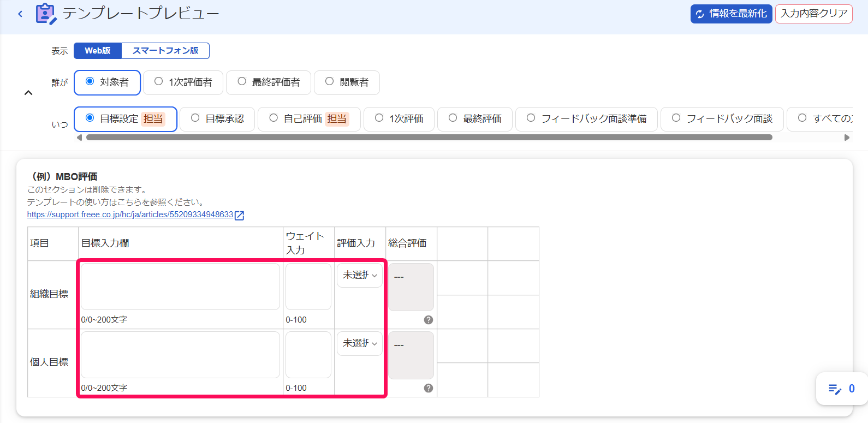868x423 pixels.
Task: Click the テンプレートプレビュー page title
Action: pos(141,14)
